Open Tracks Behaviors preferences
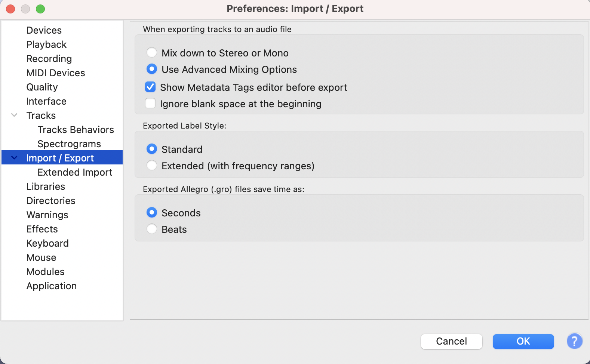The image size is (590, 364). 76,130
